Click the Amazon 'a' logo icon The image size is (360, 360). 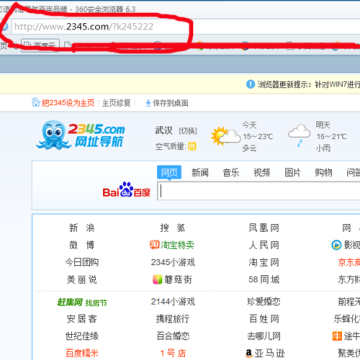coord(249,353)
